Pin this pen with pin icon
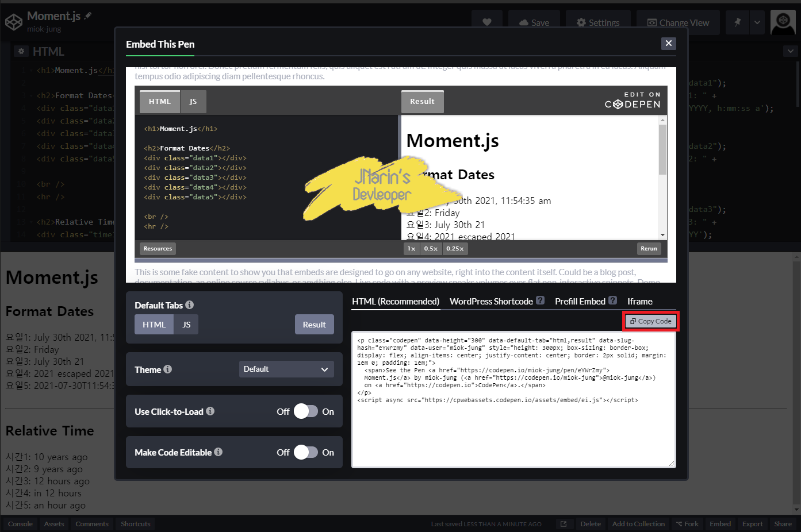 737,22
